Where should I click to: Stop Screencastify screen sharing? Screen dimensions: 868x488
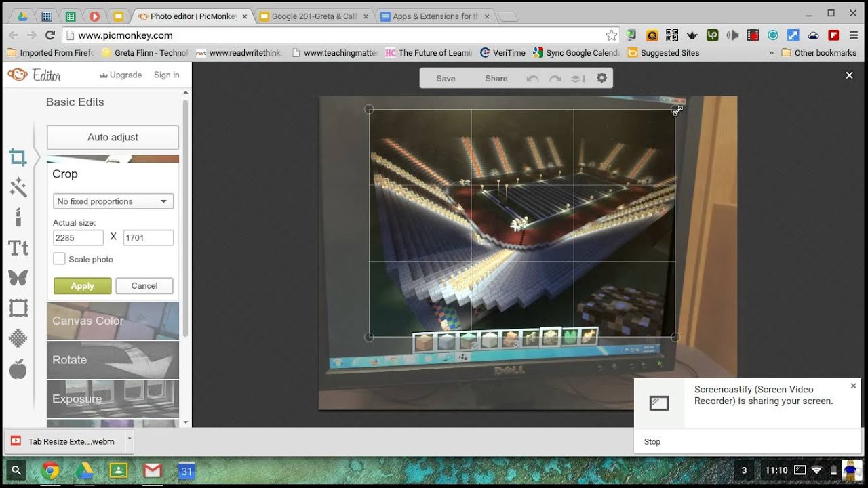click(652, 441)
